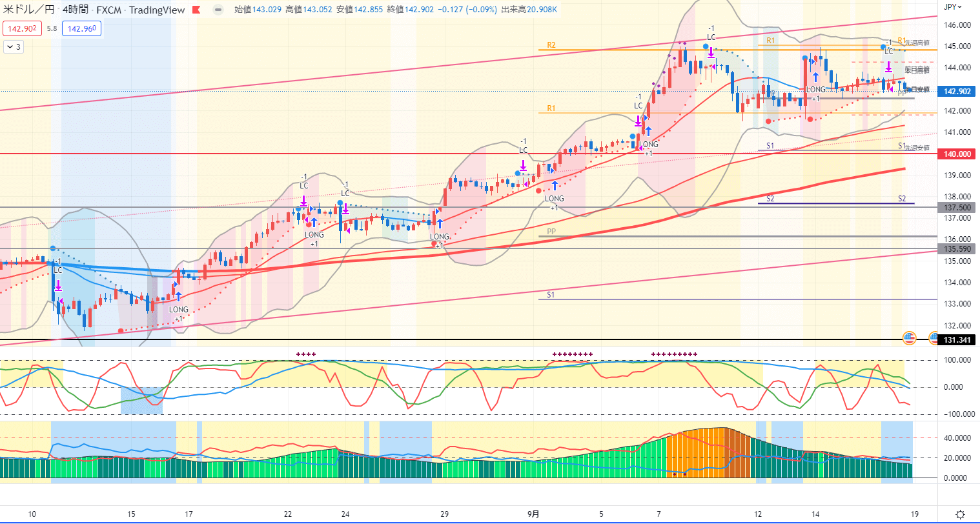Open the JPY currency dropdown
Image resolution: width=980 pixels, height=524 pixels.
coord(953,7)
